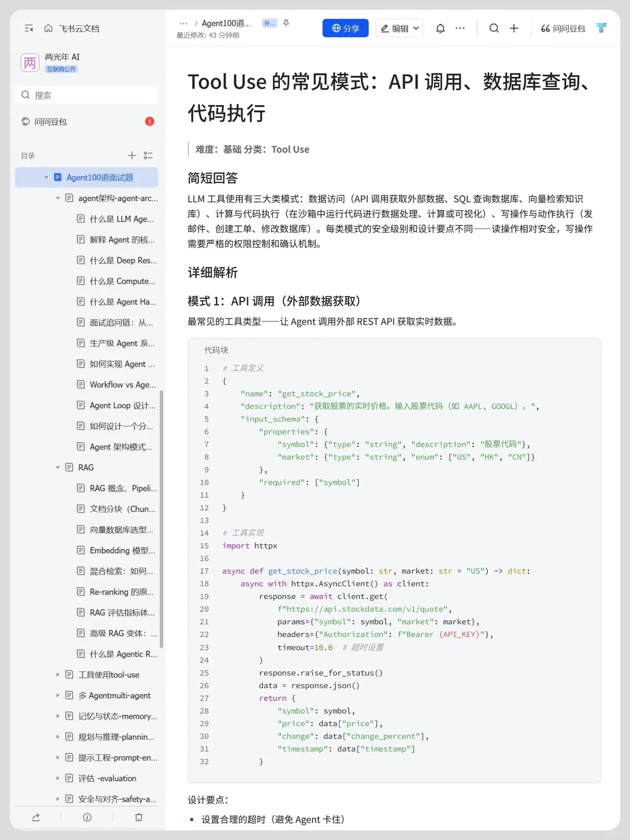Click the 问问豆包 sidebar entry icon
This screenshot has width=630, height=840.
click(x=26, y=122)
